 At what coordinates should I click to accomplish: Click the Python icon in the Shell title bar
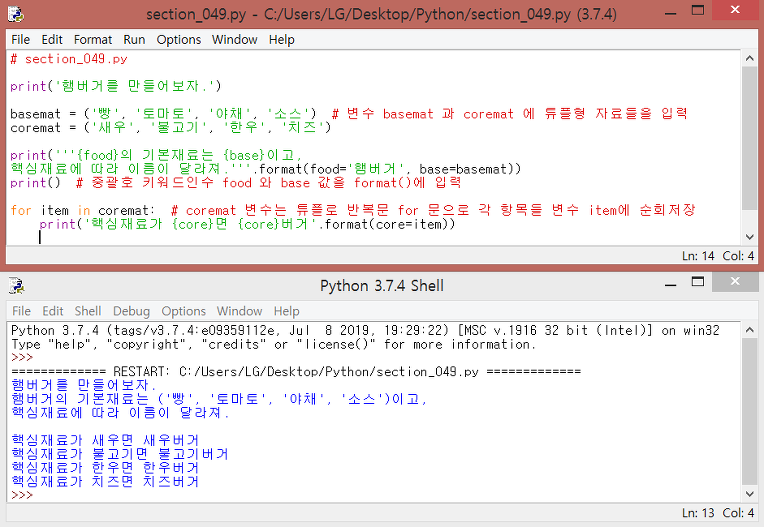pyautogui.click(x=16, y=285)
